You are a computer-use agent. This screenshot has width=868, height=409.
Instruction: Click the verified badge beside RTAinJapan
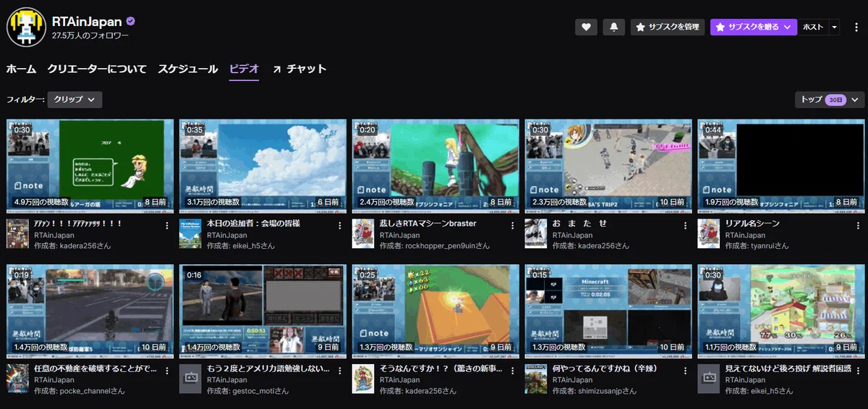pyautogui.click(x=130, y=22)
